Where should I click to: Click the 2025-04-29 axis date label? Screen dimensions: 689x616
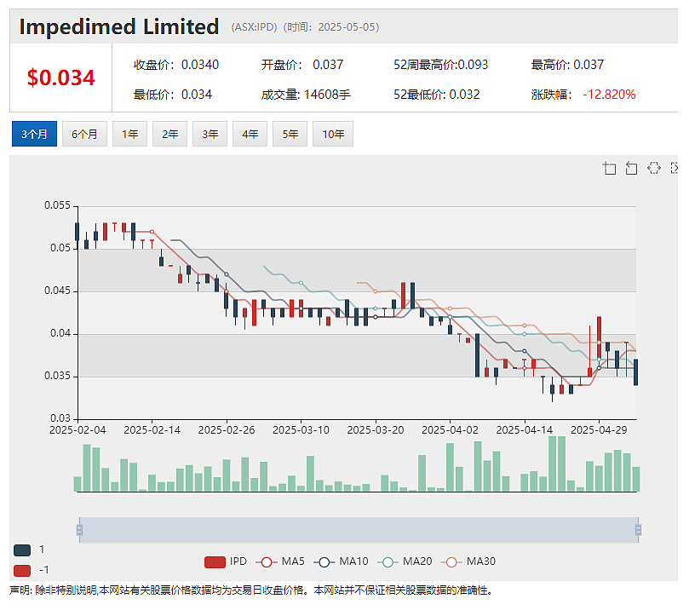[x=599, y=430]
